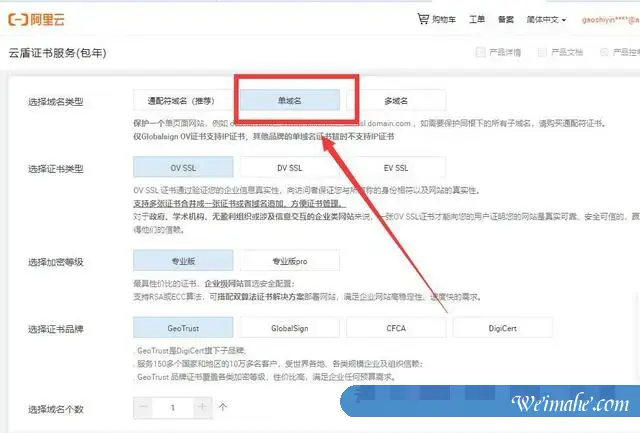This screenshot has height=433, width=640.
Task: Click the 选择域名类型 label
Action: [56, 102]
